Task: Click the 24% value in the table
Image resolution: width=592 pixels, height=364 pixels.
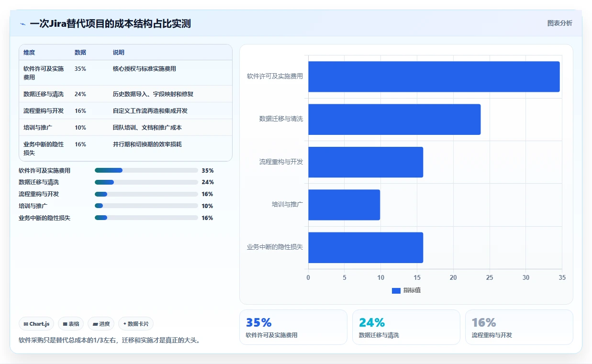Action: [x=80, y=94]
